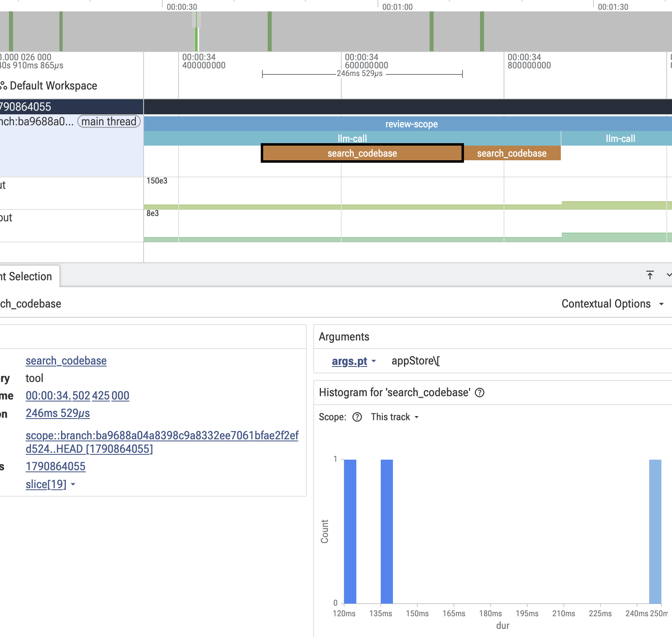Select the review-scope slice

tap(408, 124)
